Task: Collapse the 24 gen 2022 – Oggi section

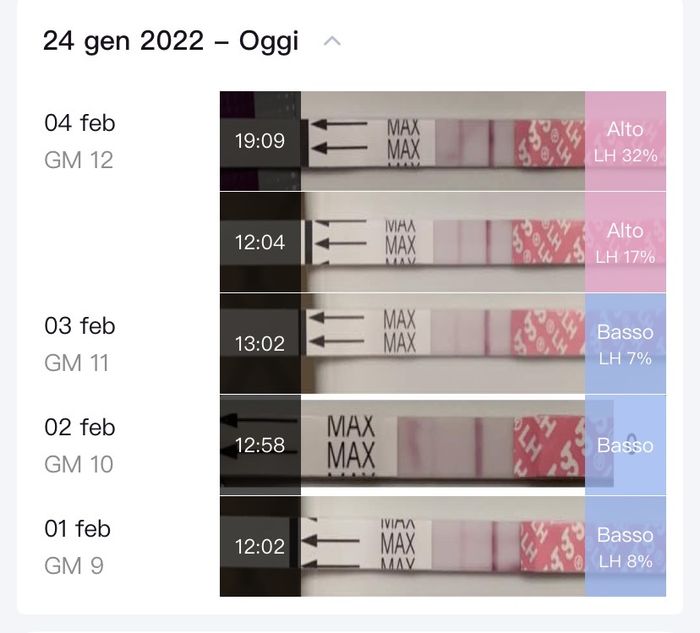Action: (x=333, y=42)
